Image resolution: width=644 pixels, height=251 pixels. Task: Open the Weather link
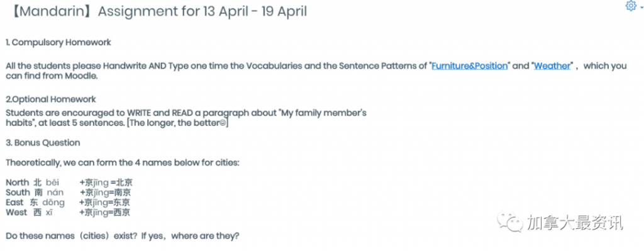[552, 66]
